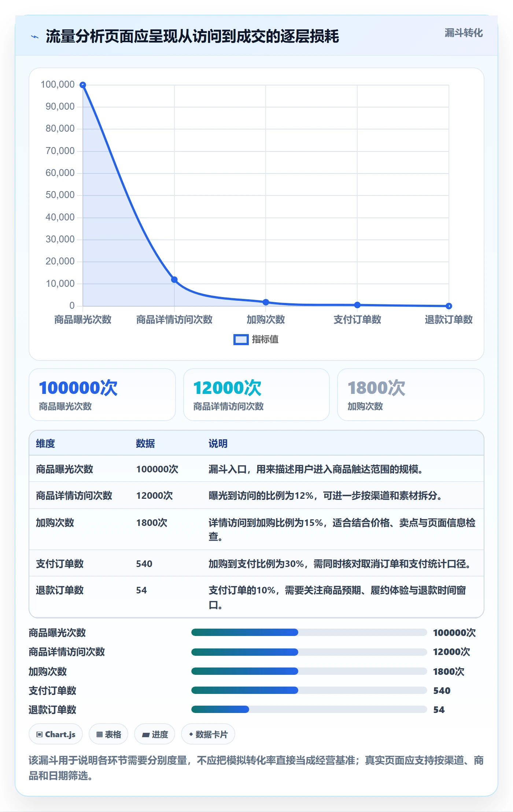Screen dimensions: 513x812
Task: Click the 支付订单数 x-axis label
Action: click(357, 319)
